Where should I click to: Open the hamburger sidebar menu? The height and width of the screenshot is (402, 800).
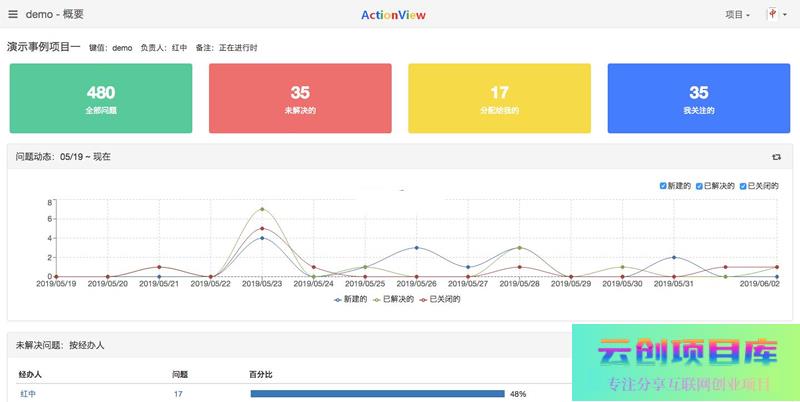pos(13,14)
